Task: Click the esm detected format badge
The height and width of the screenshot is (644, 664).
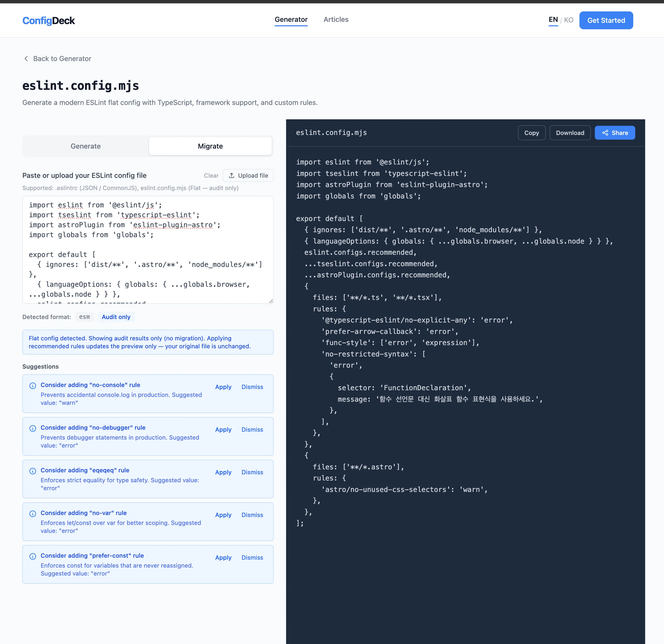Action: pos(84,317)
